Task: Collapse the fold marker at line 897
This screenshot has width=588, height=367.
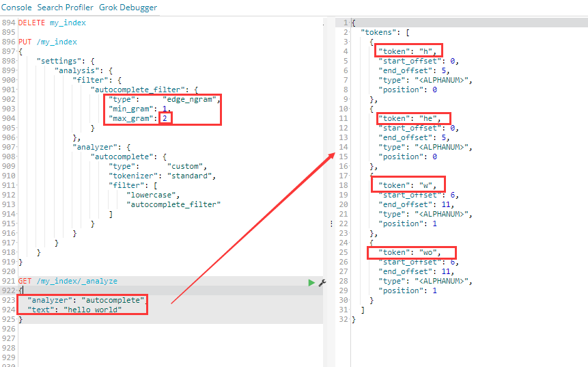Action: pyautogui.click(x=16, y=51)
